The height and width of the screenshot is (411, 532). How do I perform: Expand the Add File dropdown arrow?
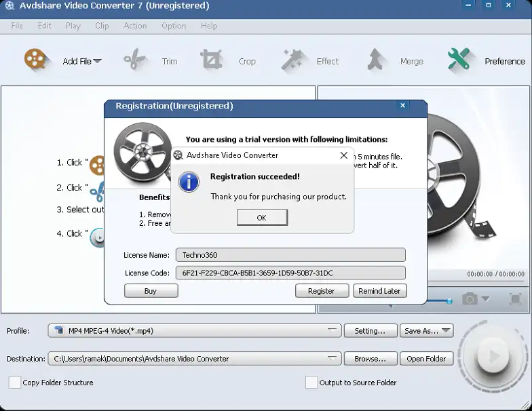97,61
